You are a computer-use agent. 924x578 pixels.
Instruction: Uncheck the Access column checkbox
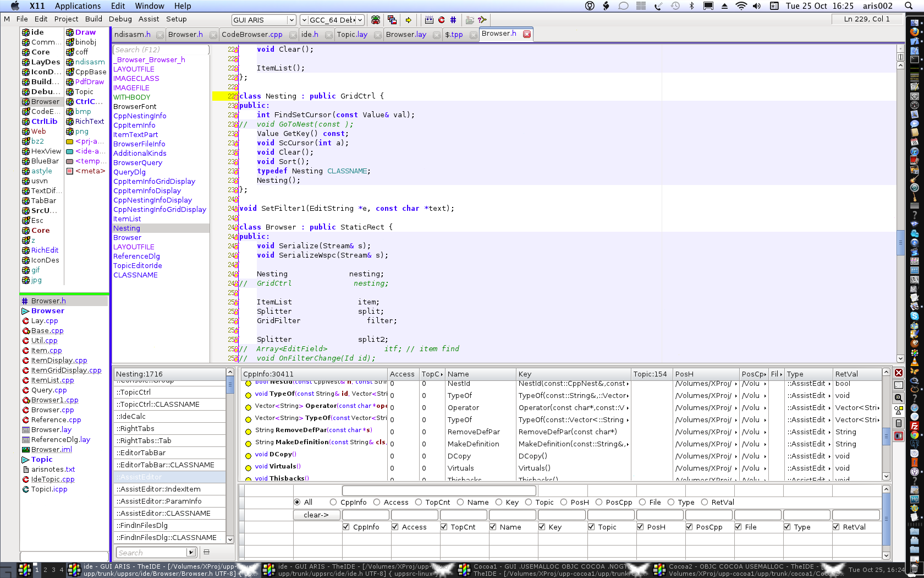click(x=395, y=527)
